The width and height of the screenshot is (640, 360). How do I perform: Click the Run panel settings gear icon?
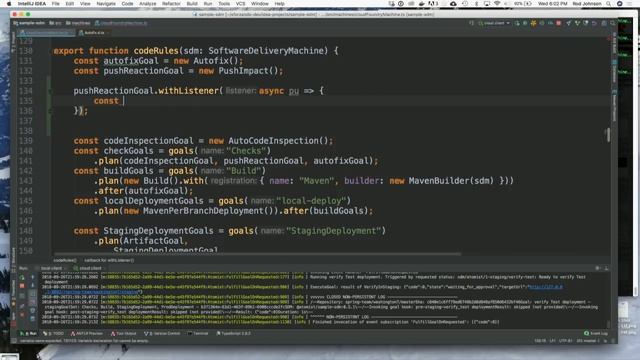[598, 268]
